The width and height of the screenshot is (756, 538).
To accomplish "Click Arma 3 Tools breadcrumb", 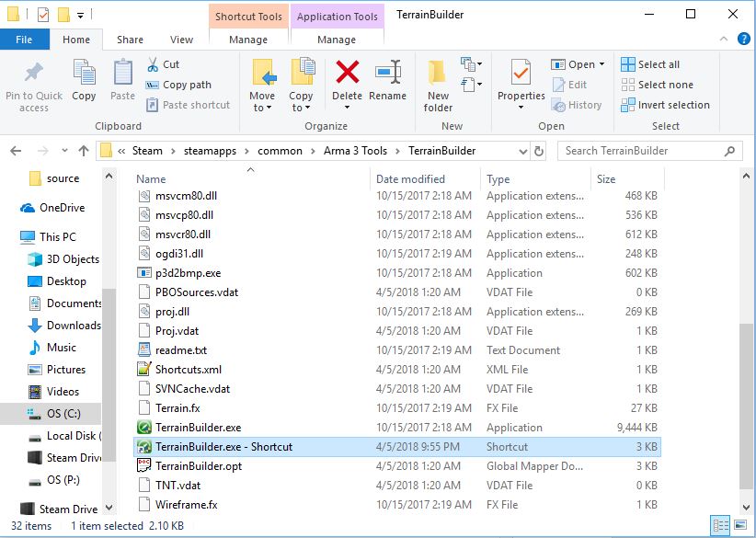I will [x=355, y=151].
